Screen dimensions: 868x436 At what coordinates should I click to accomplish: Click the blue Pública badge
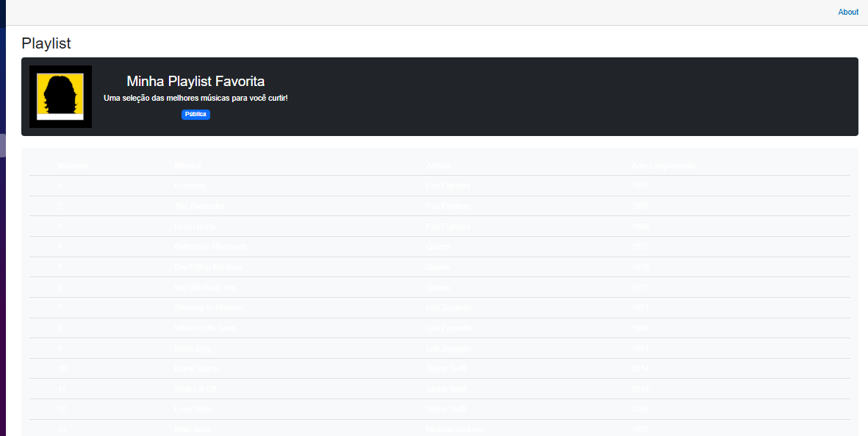pyautogui.click(x=196, y=115)
